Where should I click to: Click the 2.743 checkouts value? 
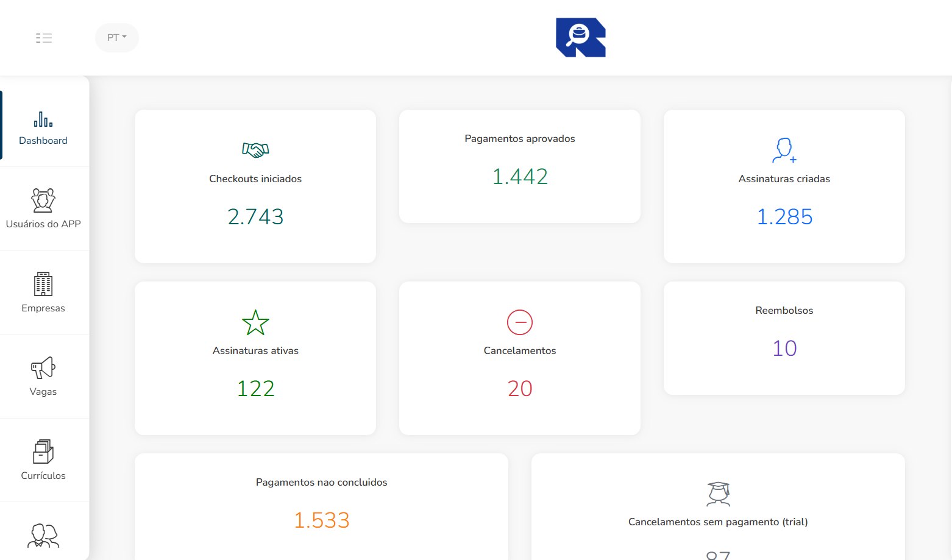[255, 216]
